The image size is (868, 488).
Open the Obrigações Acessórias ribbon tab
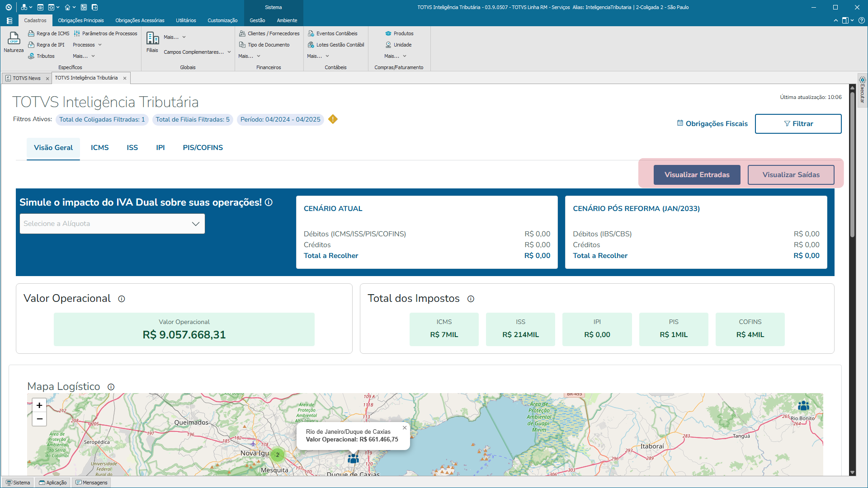coord(140,20)
